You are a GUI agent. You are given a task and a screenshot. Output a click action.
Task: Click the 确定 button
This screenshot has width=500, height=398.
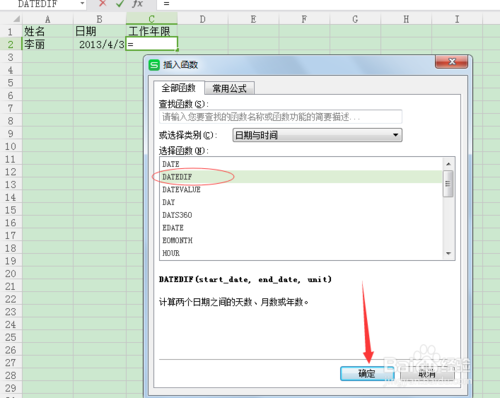pos(367,374)
